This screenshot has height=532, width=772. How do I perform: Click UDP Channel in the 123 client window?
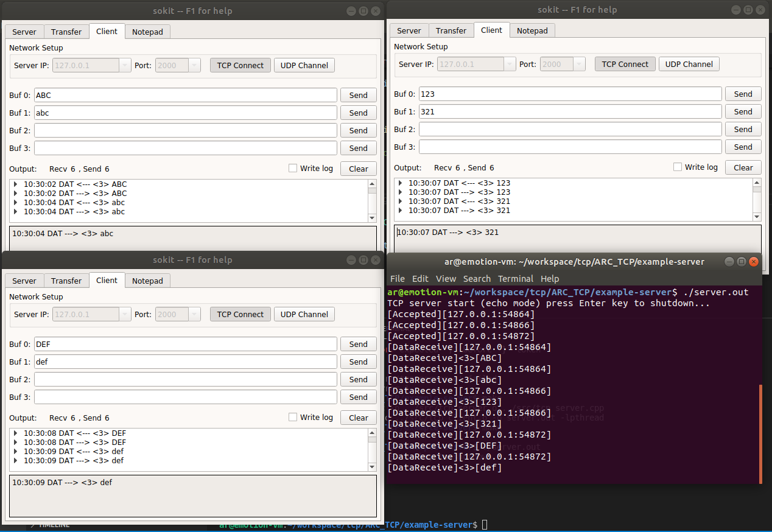click(x=689, y=64)
